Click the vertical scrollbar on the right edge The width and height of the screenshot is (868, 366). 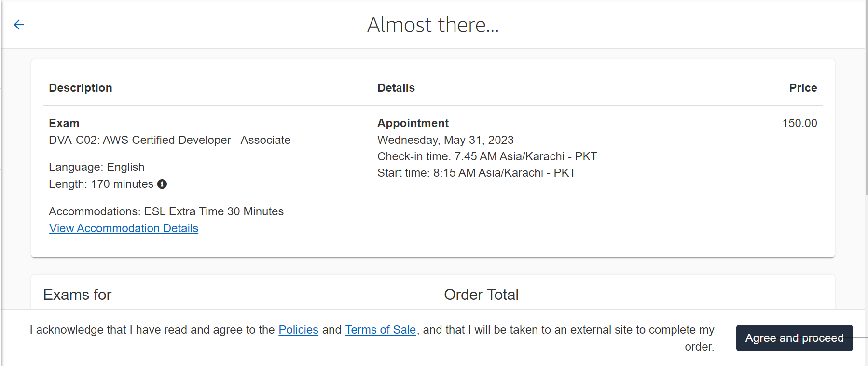pyautogui.click(x=866, y=97)
